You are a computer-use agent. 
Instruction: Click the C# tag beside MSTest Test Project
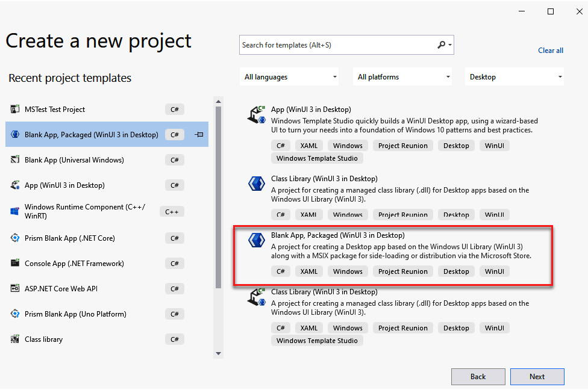coord(174,110)
